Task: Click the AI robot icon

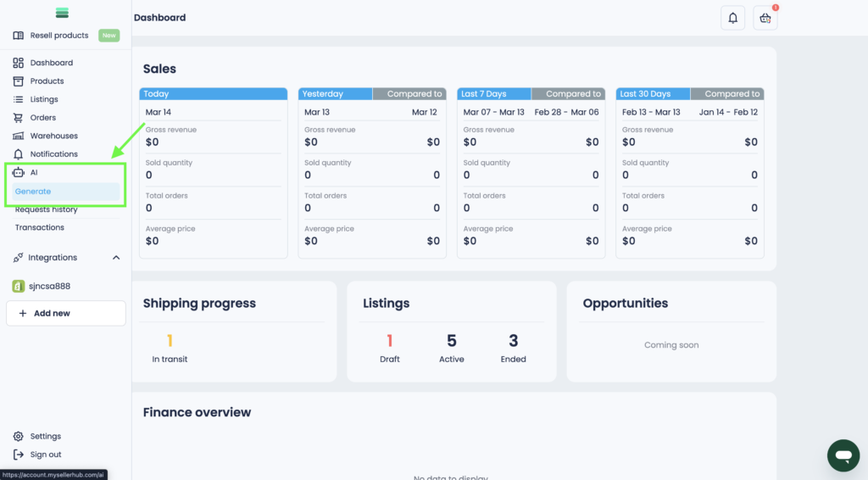Action: [19, 172]
